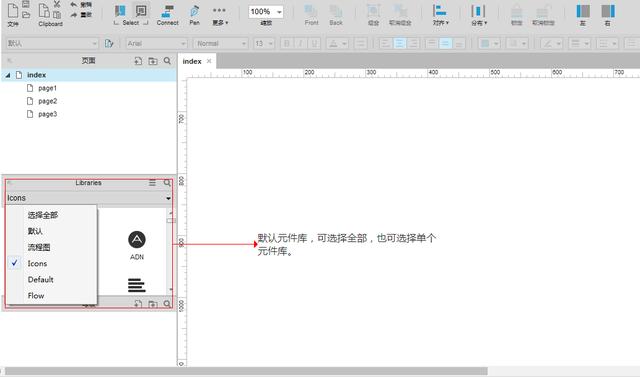
Task: Select page3 in the pages tree
Action: pos(47,114)
